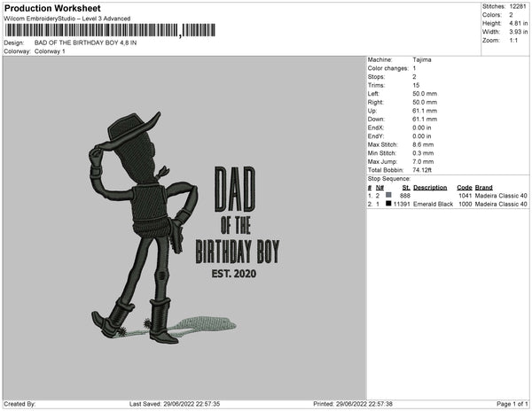Click the EndX value 0.00 in
The height and width of the screenshot is (411, 532).
pyautogui.click(x=422, y=128)
